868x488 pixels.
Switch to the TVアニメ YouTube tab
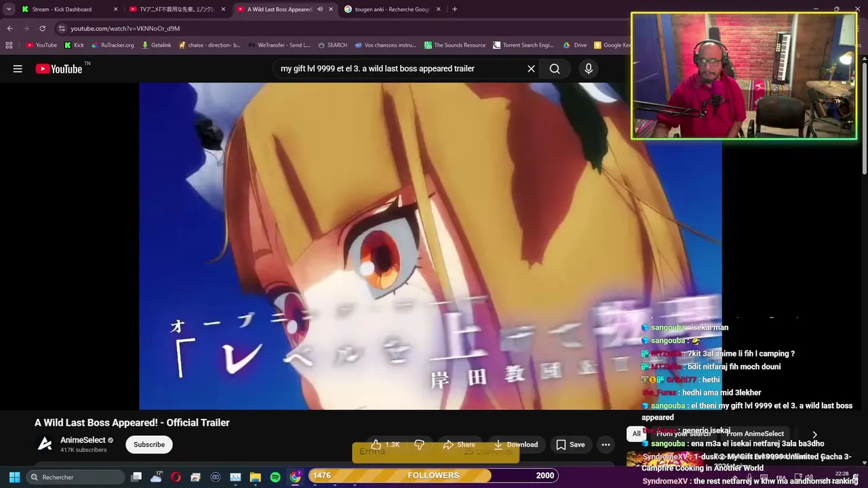click(176, 9)
